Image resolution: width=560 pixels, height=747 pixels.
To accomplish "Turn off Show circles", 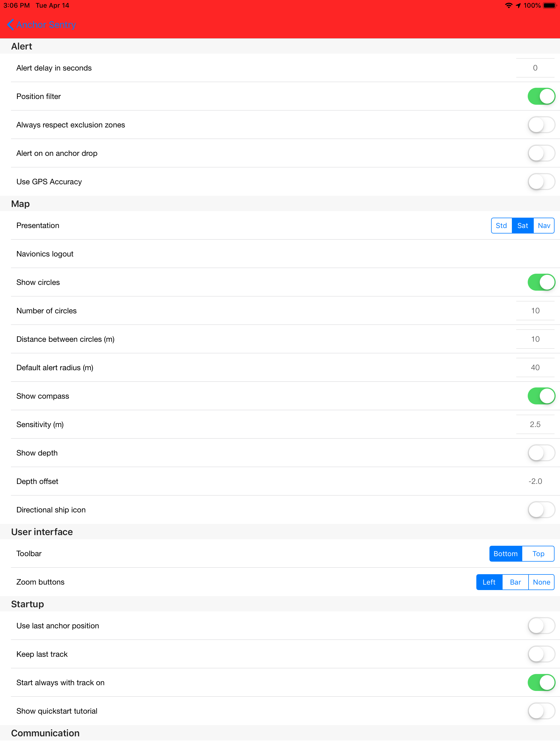I will coord(541,282).
